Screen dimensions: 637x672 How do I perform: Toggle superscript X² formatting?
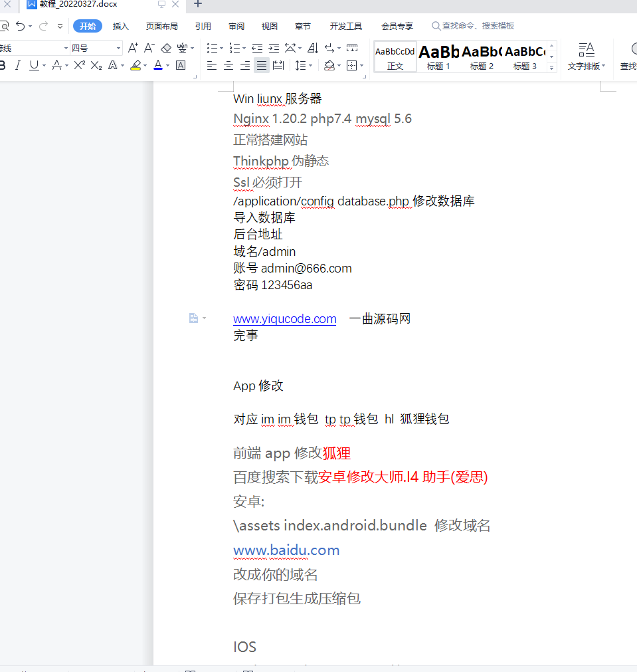pyautogui.click(x=79, y=65)
